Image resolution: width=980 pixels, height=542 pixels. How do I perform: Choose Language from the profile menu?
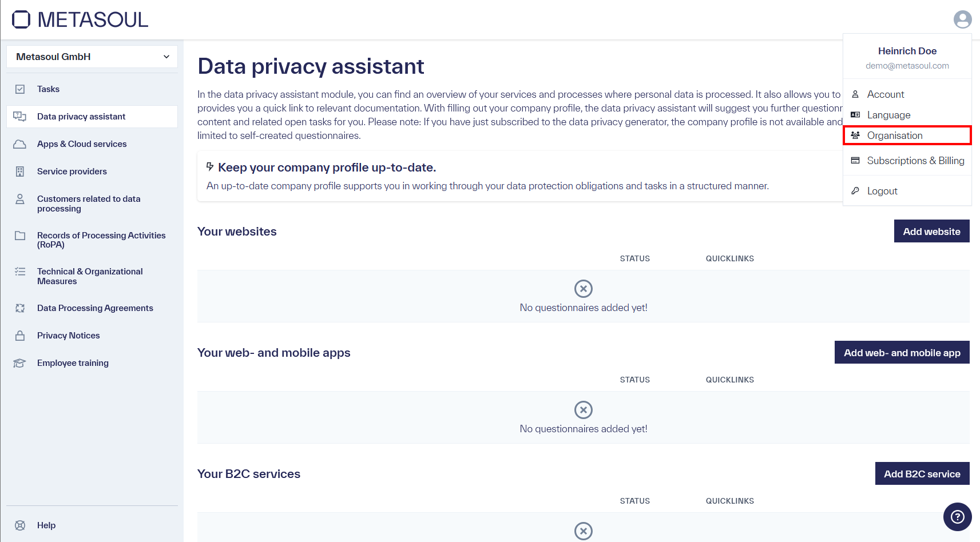(x=888, y=114)
